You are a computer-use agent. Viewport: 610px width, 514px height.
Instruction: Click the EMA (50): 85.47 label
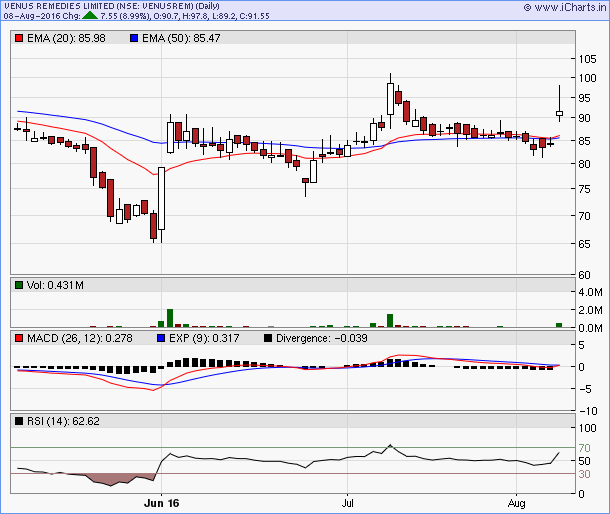181,38
